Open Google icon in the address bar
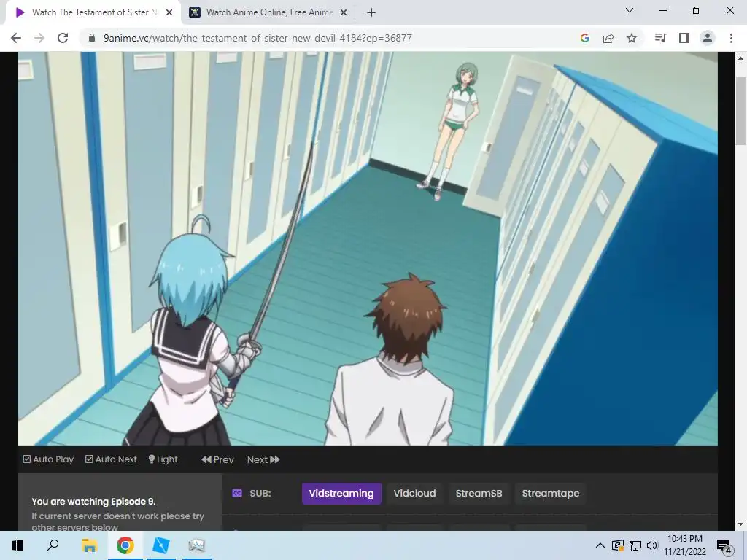This screenshot has height=560, width=747. tap(584, 38)
